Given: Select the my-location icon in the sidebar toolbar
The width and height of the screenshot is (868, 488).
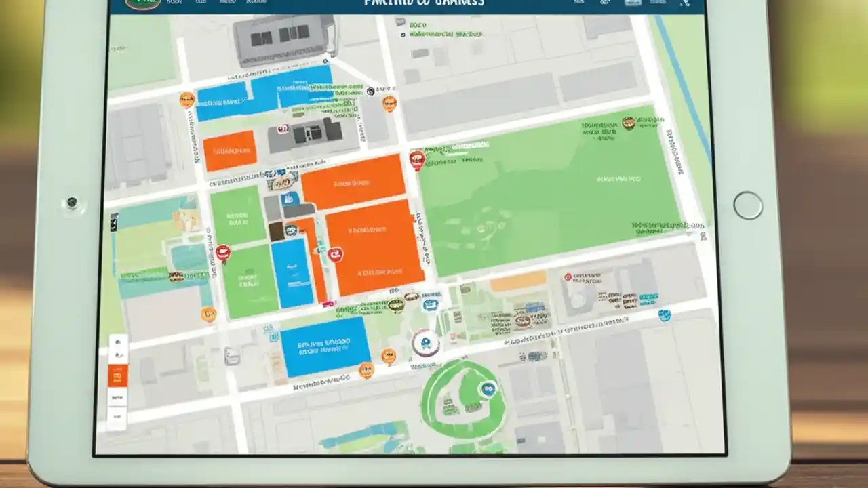Looking at the screenshot, I should 119,342.
